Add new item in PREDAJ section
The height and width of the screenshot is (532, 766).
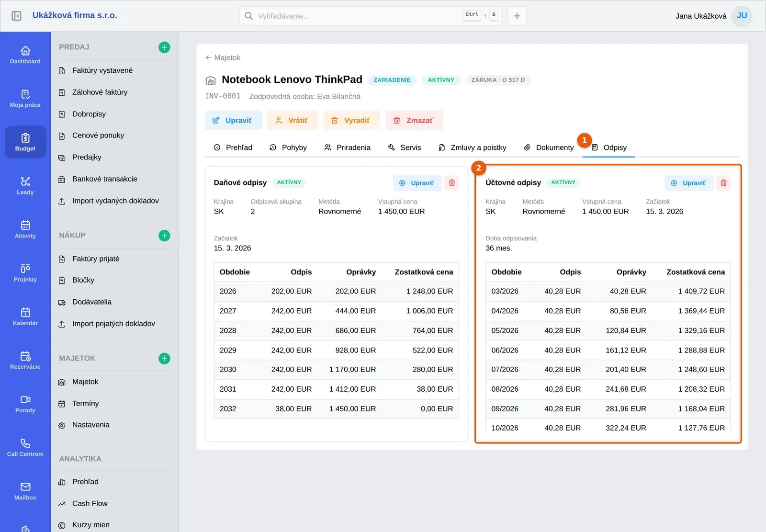pos(164,47)
